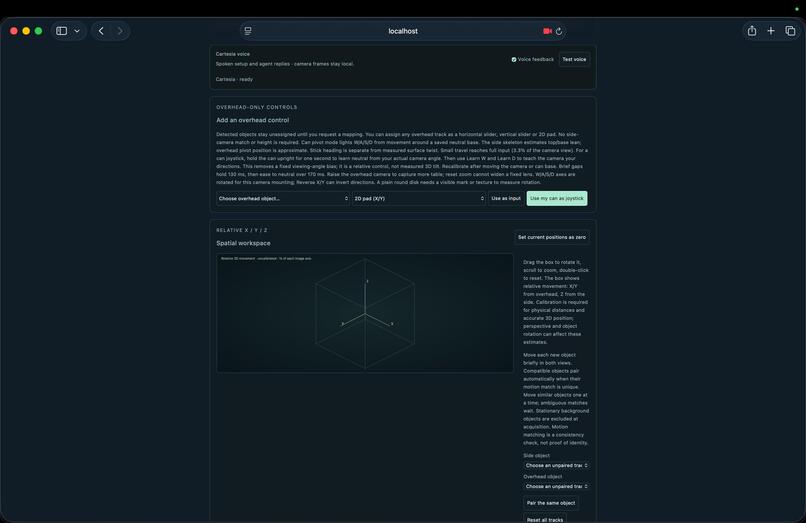
Task: Click the 'Spatial workspace' heading
Action: pyautogui.click(x=243, y=243)
